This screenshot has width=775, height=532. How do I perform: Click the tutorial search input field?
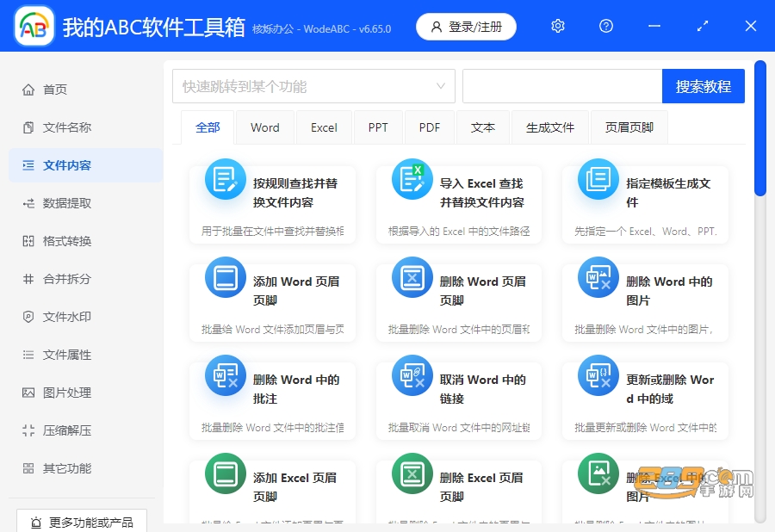point(562,86)
